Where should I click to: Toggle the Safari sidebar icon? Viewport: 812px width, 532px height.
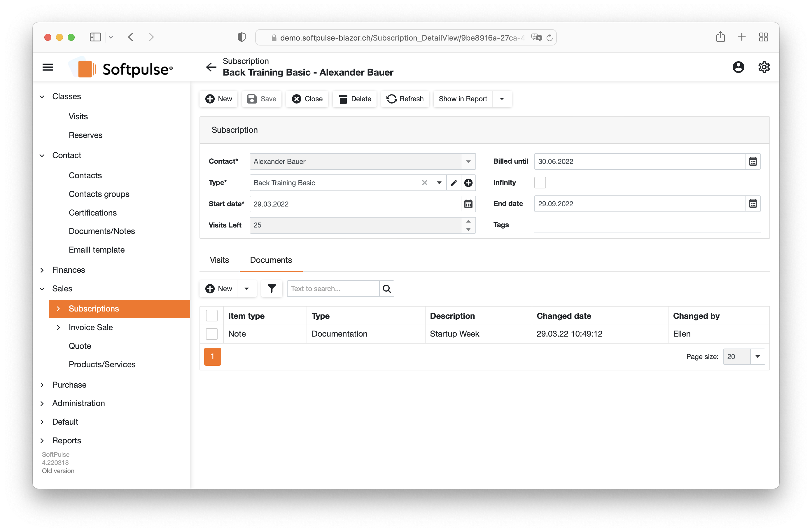[x=95, y=37]
